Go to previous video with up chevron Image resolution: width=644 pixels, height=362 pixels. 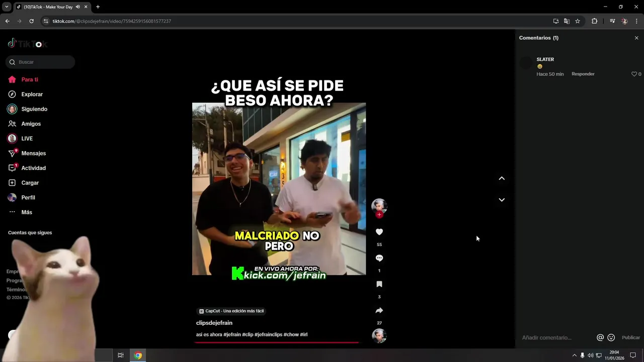502,178
